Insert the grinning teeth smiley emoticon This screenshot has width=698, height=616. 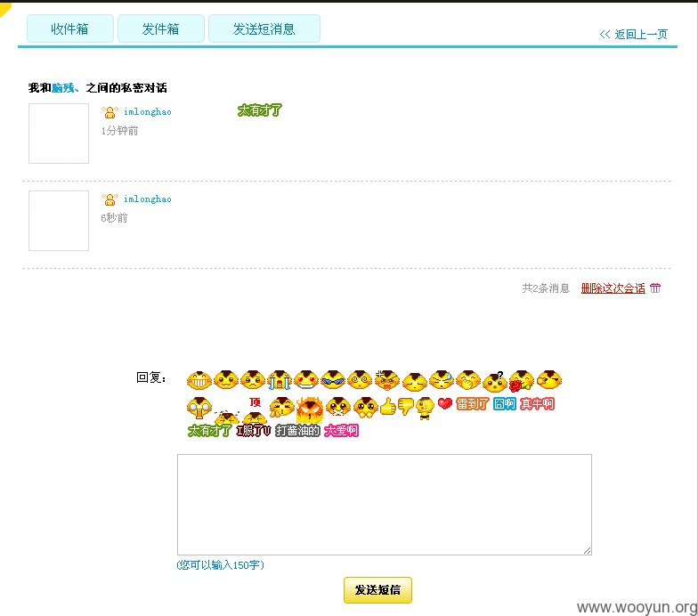[199, 380]
